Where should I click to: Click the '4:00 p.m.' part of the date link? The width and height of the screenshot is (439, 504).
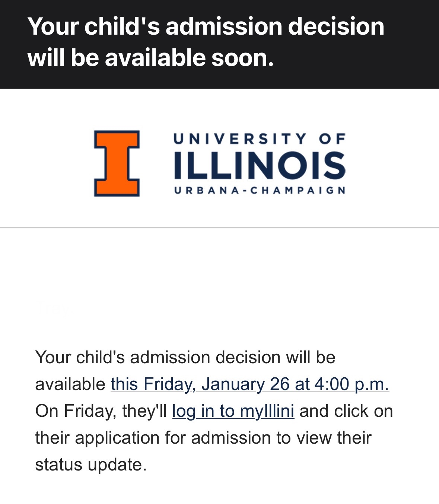[351, 384]
